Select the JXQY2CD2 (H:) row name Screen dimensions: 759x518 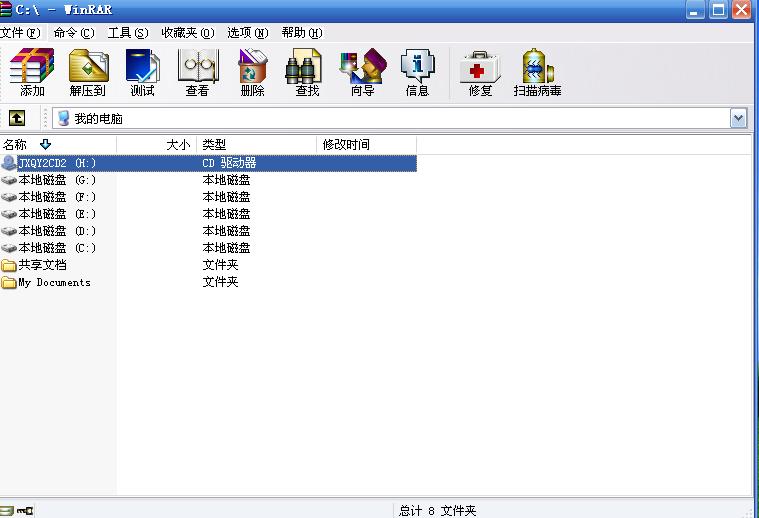point(57,163)
